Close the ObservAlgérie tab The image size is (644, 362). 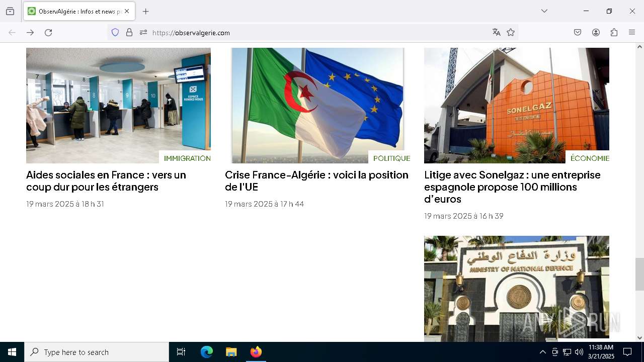(x=127, y=11)
